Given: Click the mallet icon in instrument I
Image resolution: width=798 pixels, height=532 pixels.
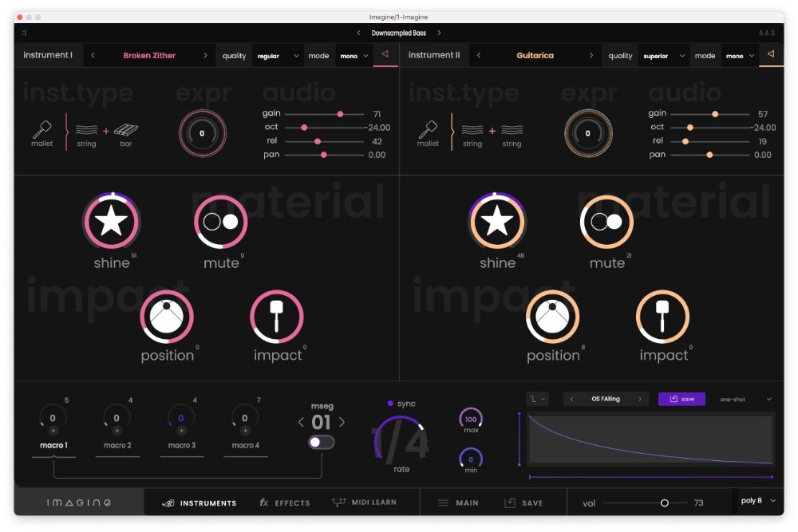Looking at the screenshot, I should (x=42, y=129).
